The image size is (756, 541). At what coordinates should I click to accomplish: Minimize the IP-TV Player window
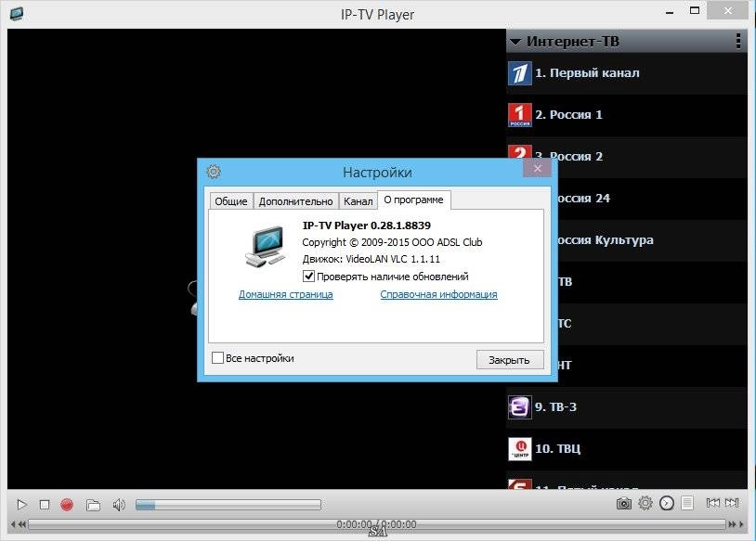click(670, 12)
